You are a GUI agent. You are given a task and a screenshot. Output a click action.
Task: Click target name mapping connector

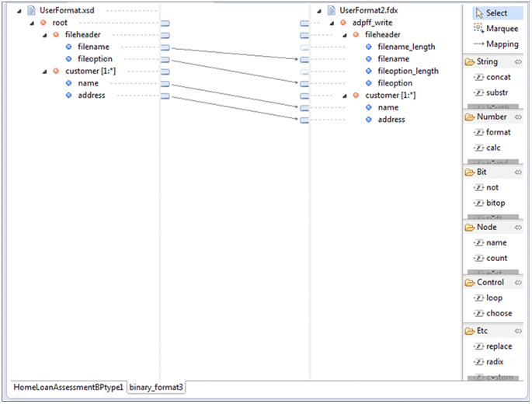click(304, 108)
